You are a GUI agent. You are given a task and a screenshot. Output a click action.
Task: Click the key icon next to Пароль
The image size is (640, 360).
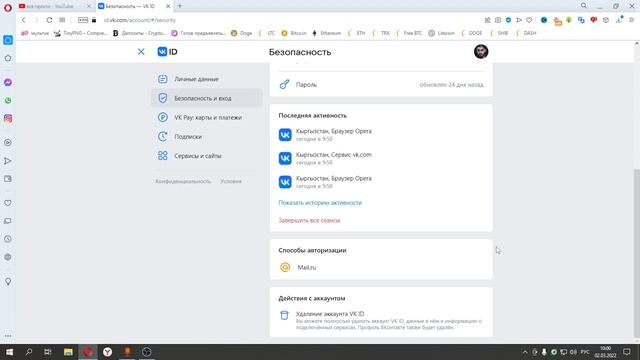(x=284, y=84)
